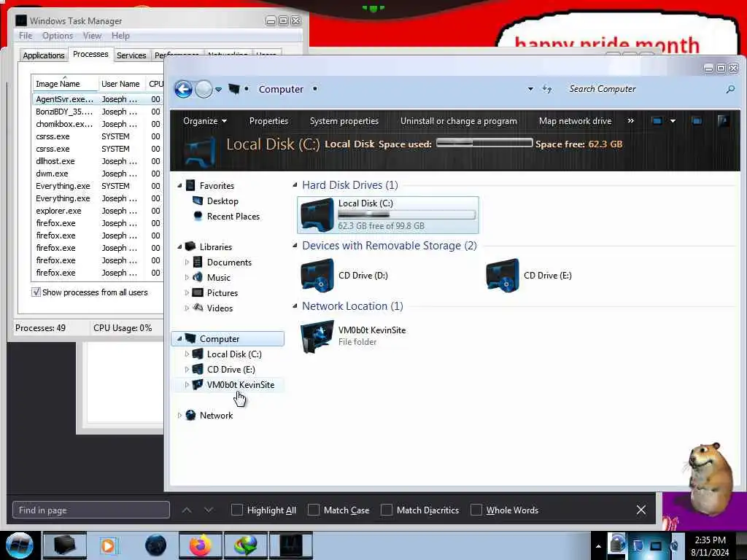Select Desktop under Favorites
The width and height of the screenshot is (747, 560).
click(222, 201)
